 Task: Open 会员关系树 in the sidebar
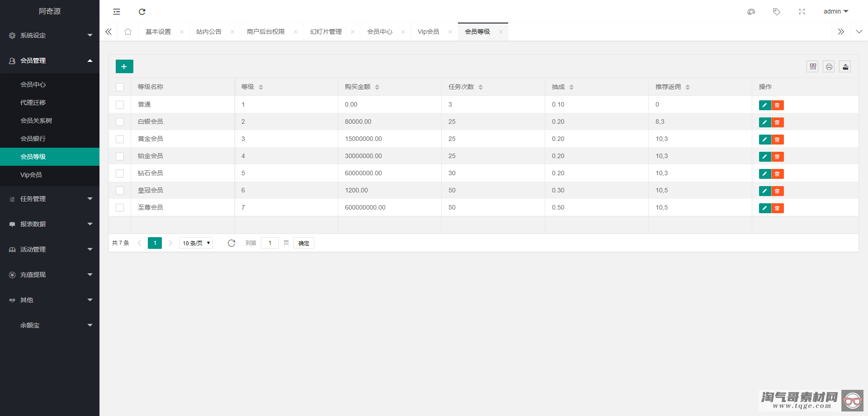(50, 121)
